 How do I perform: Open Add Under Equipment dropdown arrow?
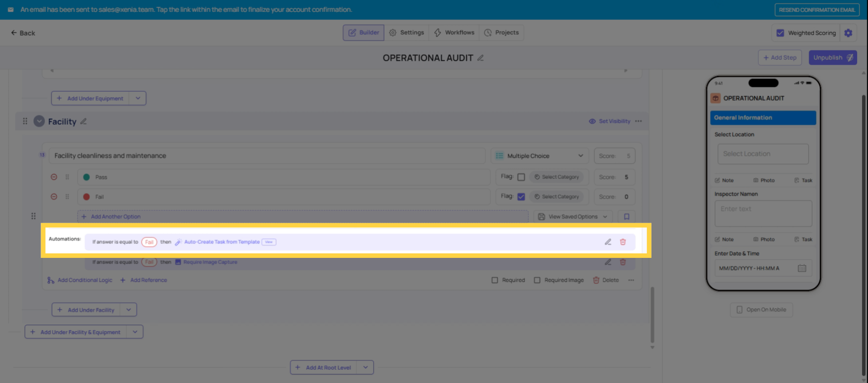pyautogui.click(x=138, y=98)
